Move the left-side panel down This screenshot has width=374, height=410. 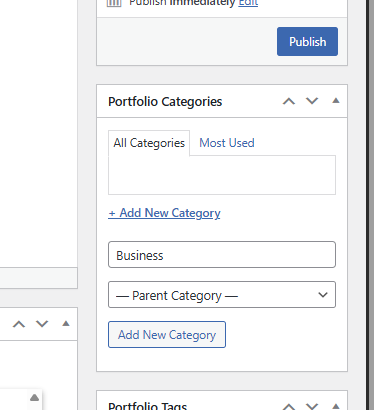tap(42, 324)
